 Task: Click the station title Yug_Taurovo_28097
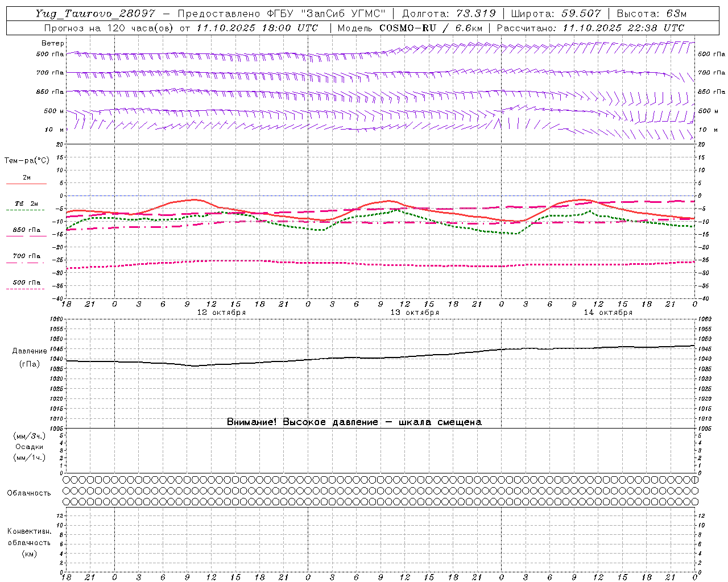pyautogui.click(x=95, y=14)
